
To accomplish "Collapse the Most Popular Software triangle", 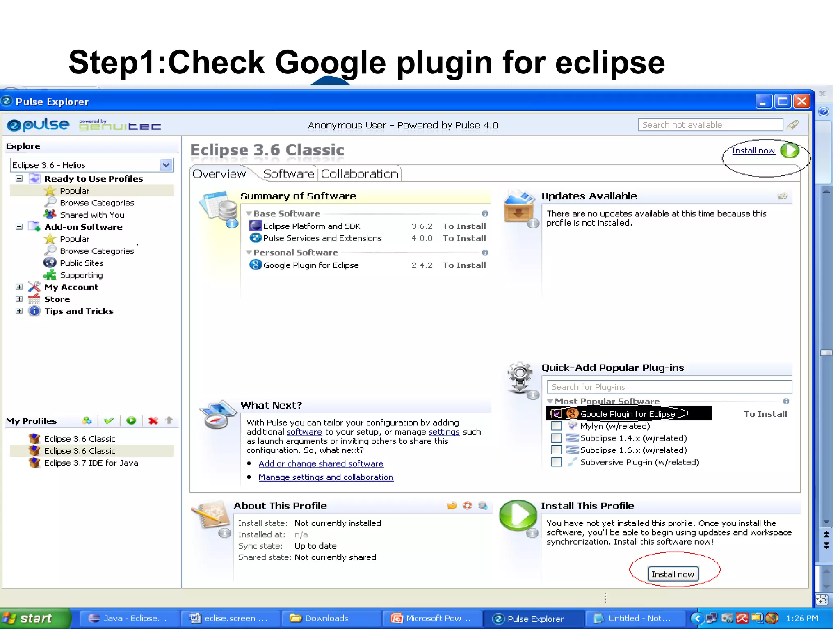I will 550,402.
